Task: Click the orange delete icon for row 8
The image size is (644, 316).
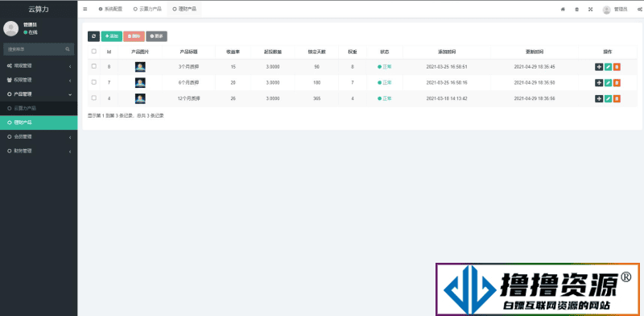Action: (x=617, y=67)
